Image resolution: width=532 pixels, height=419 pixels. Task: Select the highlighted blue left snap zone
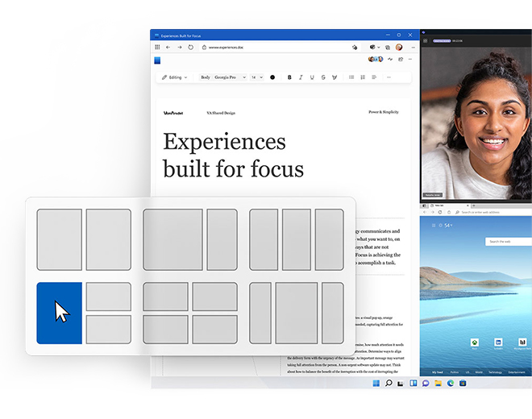(x=59, y=313)
